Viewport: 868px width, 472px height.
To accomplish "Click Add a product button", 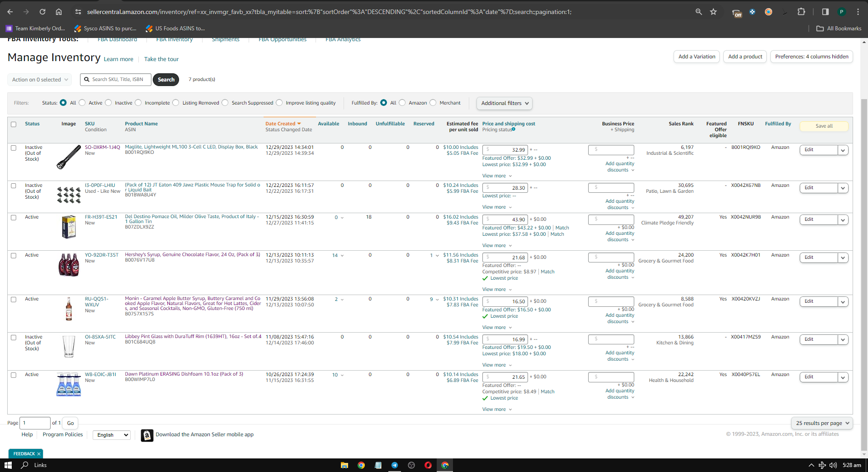I will tap(745, 57).
